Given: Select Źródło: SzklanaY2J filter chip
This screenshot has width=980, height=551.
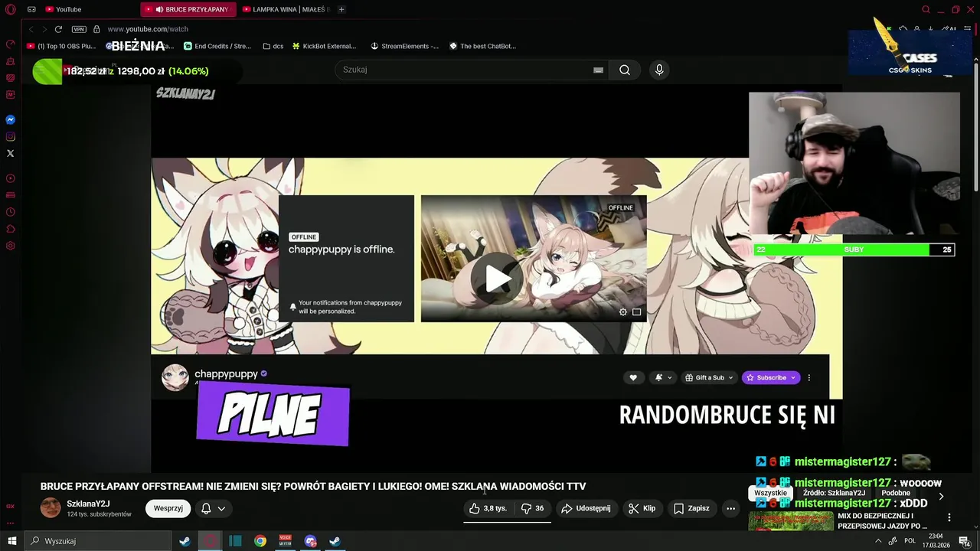Looking at the screenshot, I should (x=834, y=493).
